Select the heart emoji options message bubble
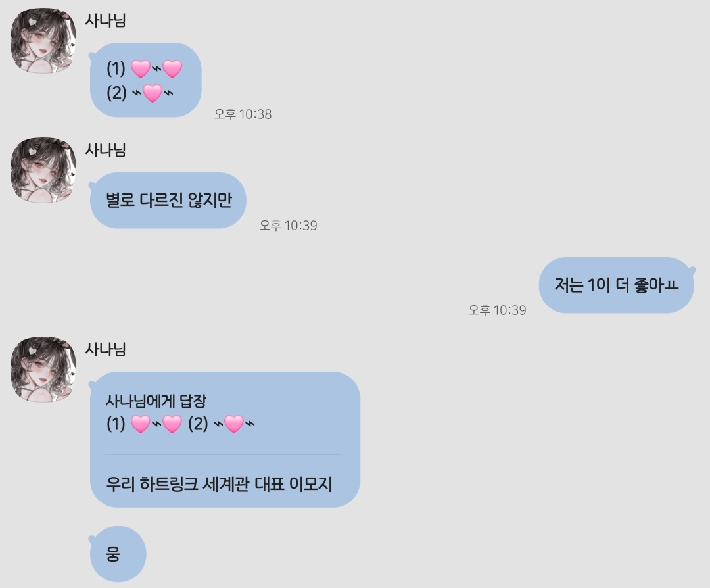 point(145,80)
